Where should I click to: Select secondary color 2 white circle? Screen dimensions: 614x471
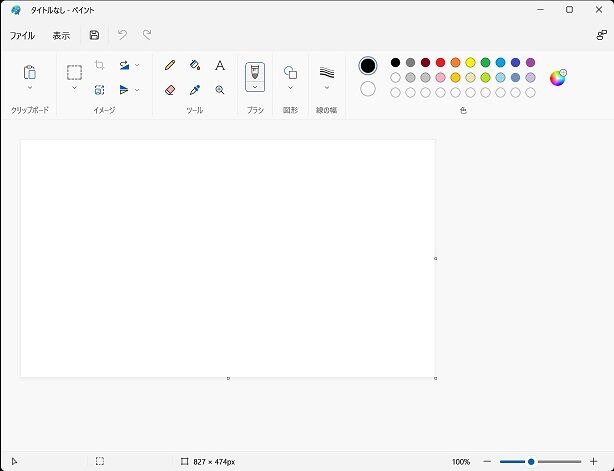(x=368, y=89)
